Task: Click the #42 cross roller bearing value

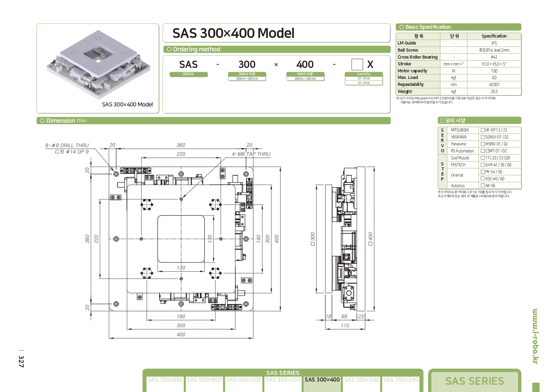Action: click(494, 57)
